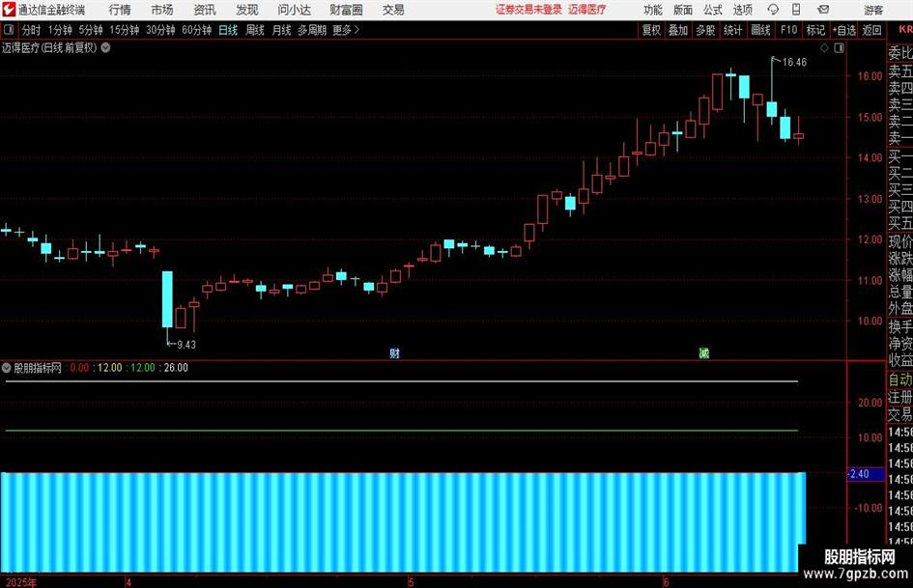
Task: Click the 游客 guest account label
Action: [x=873, y=10]
